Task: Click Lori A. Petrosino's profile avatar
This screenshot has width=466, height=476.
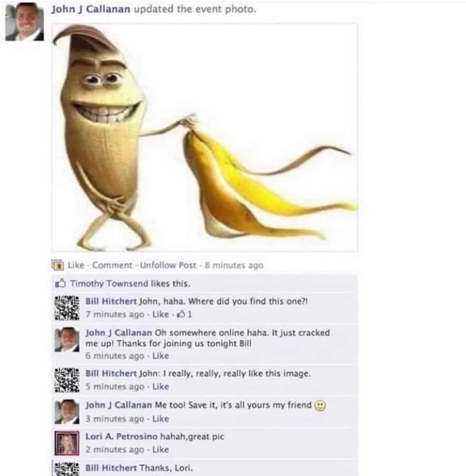Action: pyautogui.click(x=67, y=443)
